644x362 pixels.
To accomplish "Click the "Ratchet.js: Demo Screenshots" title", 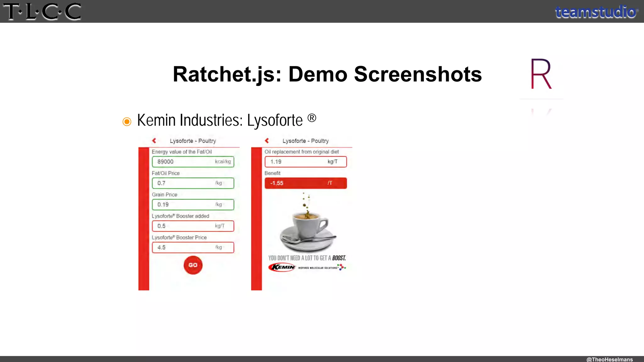I will [327, 74].
